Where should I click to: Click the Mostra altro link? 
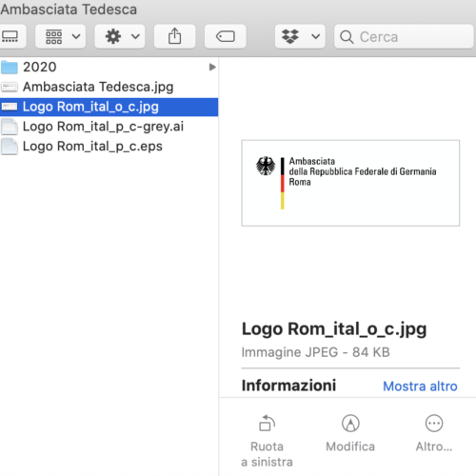420,387
